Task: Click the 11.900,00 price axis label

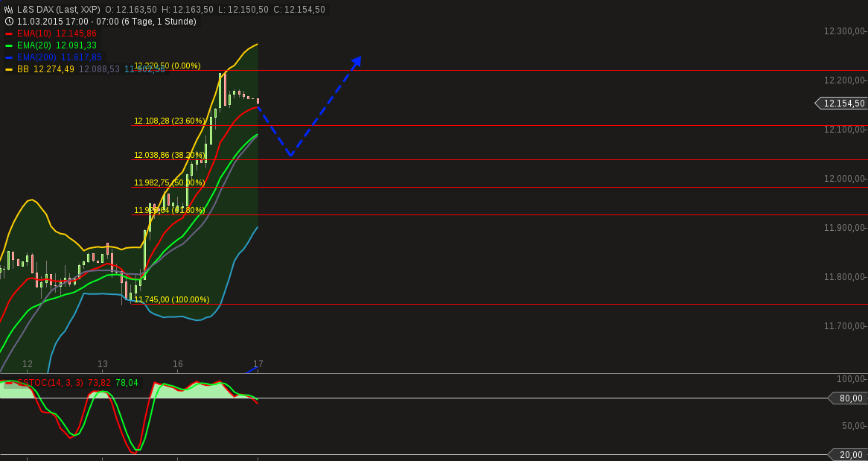Action: (x=844, y=228)
